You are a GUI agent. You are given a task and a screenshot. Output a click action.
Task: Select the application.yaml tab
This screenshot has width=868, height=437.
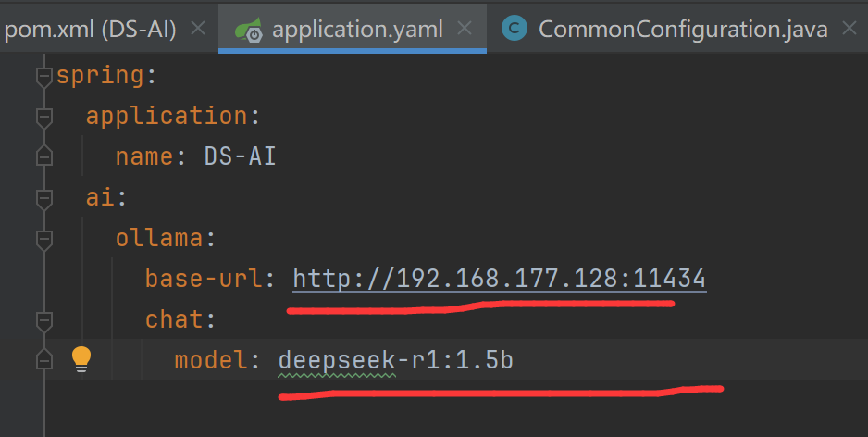pyautogui.click(x=360, y=28)
